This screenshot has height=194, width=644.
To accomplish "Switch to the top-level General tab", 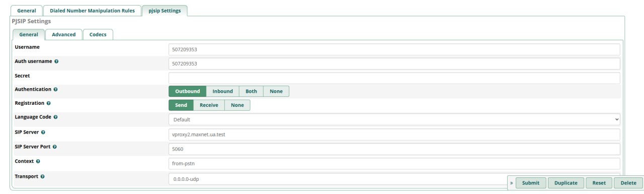I will pyautogui.click(x=26, y=11).
